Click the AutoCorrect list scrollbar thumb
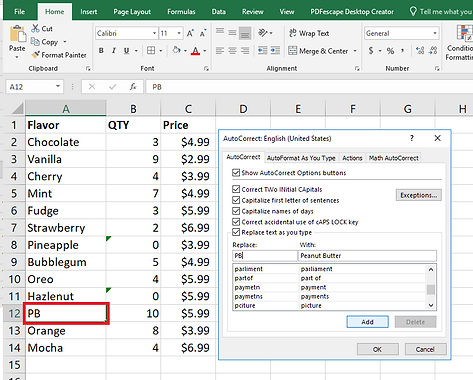 pos(431,290)
